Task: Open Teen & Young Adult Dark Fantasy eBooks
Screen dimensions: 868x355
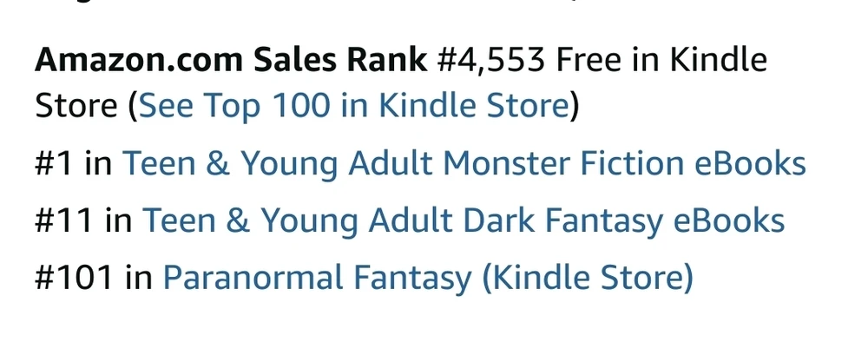Action: point(464,221)
